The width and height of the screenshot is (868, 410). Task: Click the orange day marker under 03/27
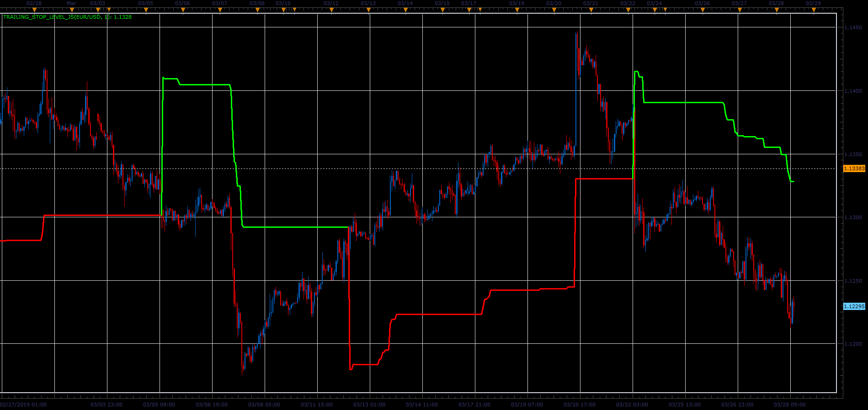point(740,10)
